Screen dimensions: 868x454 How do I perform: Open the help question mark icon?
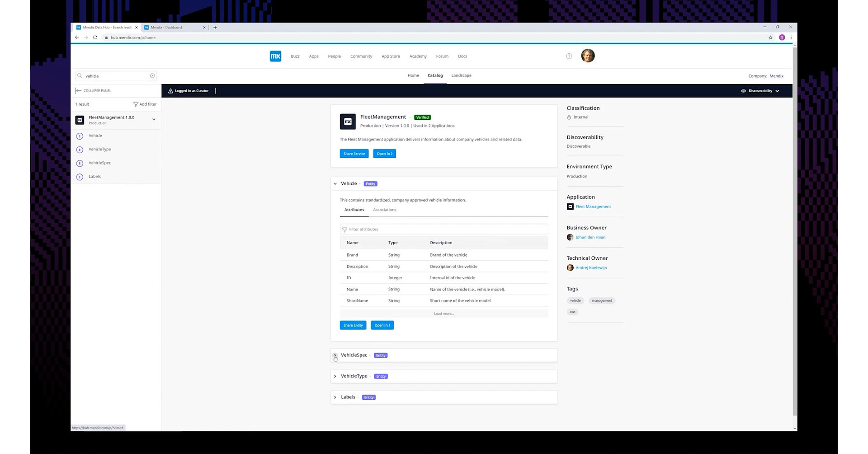coord(569,56)
